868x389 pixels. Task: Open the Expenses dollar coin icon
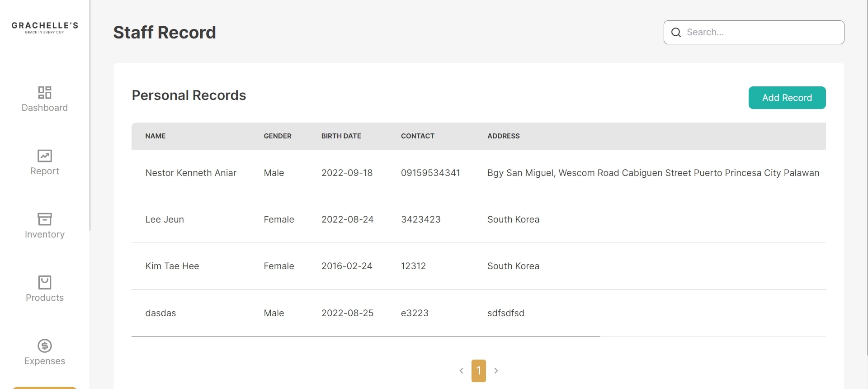click(x=45, y=346)
